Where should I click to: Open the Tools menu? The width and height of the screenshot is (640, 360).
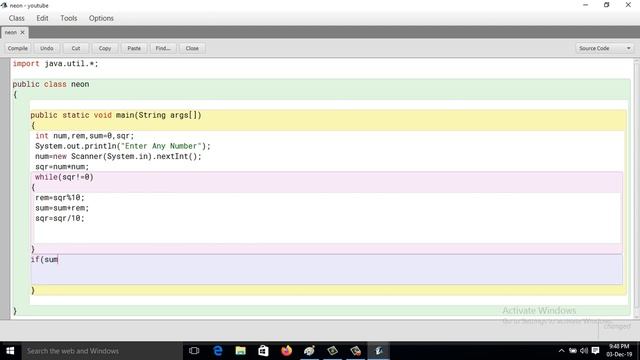coord(69,18)
